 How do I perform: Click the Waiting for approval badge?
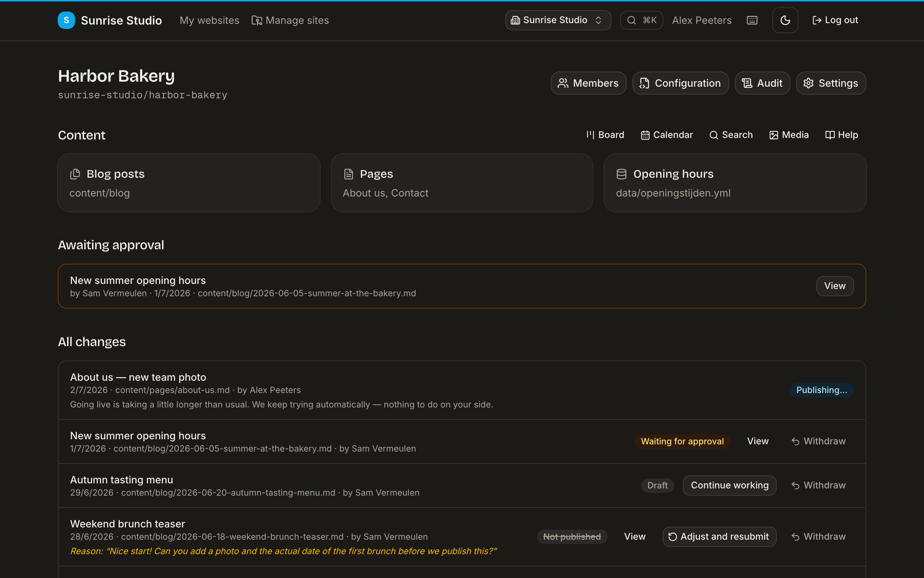click(x=682, y=441)
